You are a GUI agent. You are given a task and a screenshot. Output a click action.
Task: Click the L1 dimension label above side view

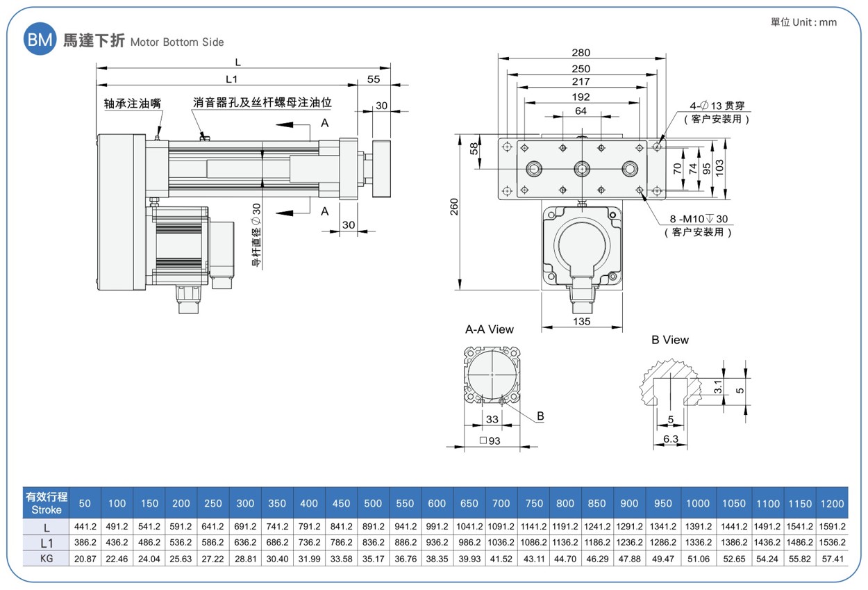[x=231, y=79]
